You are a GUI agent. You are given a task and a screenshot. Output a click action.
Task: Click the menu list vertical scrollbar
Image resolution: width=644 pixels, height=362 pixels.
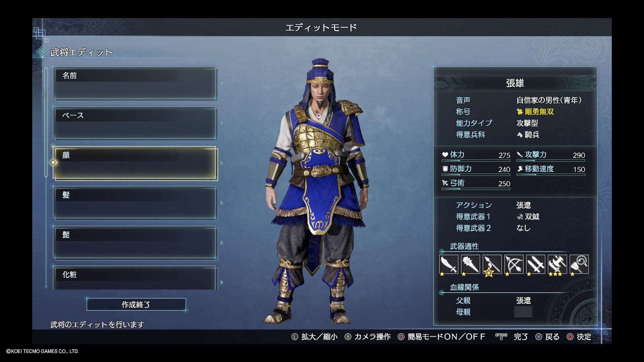tap(46, 122)
